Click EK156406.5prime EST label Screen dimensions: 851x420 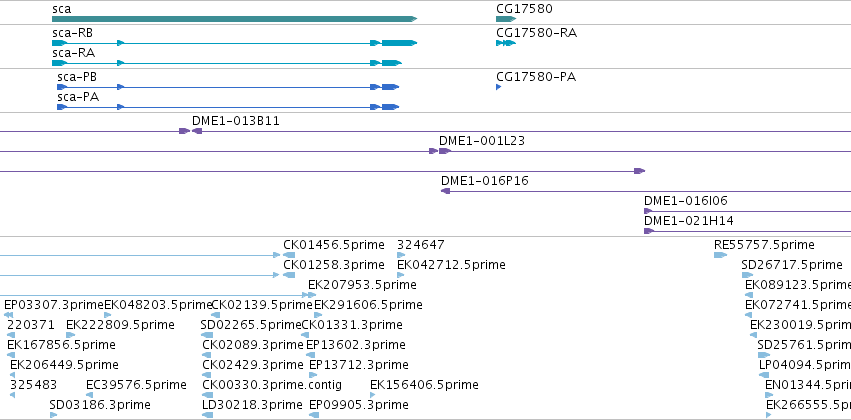click(x=424, y=385)
